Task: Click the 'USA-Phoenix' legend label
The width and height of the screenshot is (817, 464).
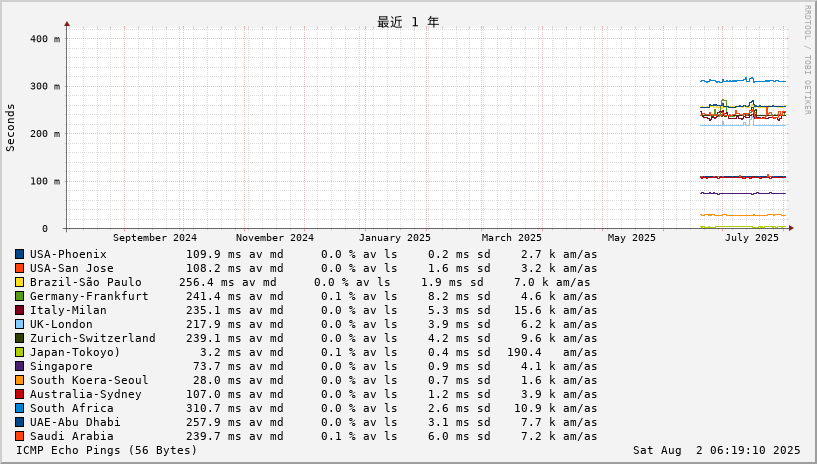Action: click(68, 254)
